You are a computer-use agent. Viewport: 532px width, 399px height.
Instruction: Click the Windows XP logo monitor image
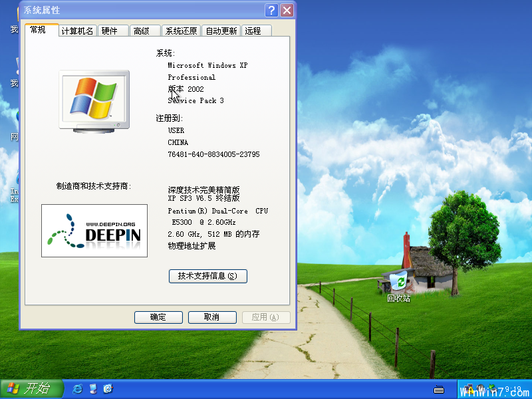[94, 101]
